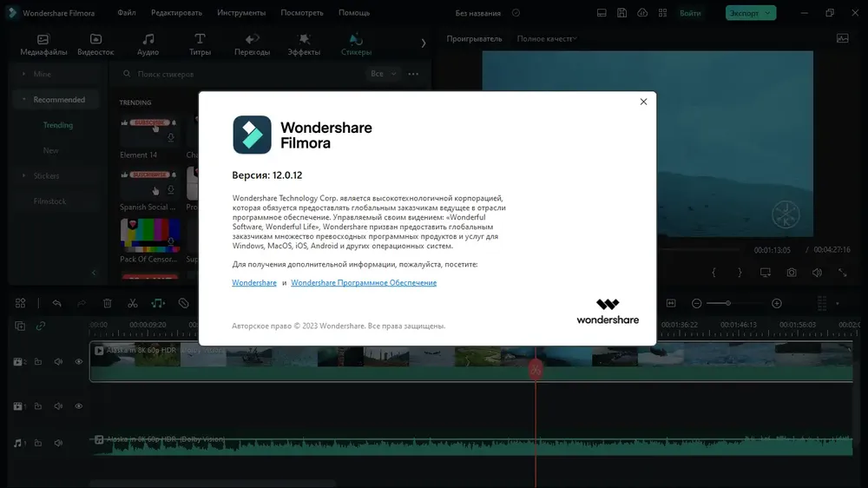Click the tag icon in the timeline toolbar
868x488 pixels.
(184, 303)
